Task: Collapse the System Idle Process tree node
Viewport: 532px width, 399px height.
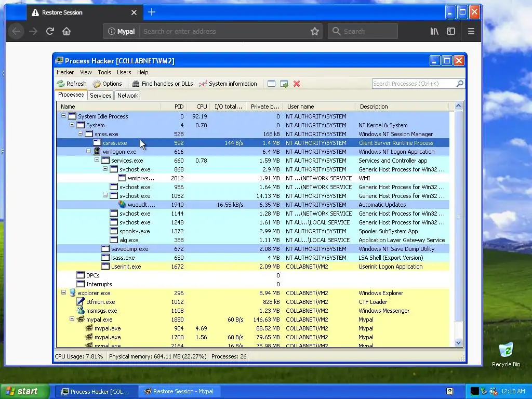Action: [x=63, y=116]
